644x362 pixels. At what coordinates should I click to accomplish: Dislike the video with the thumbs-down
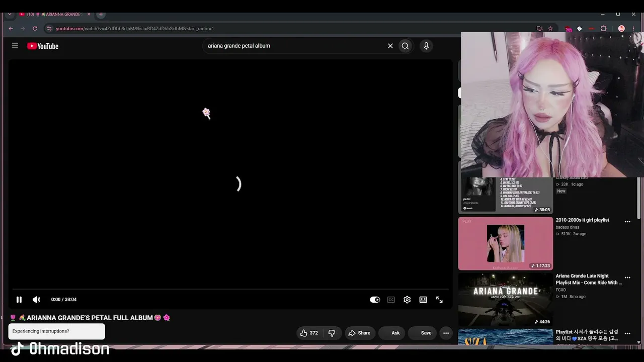point(332,333)
